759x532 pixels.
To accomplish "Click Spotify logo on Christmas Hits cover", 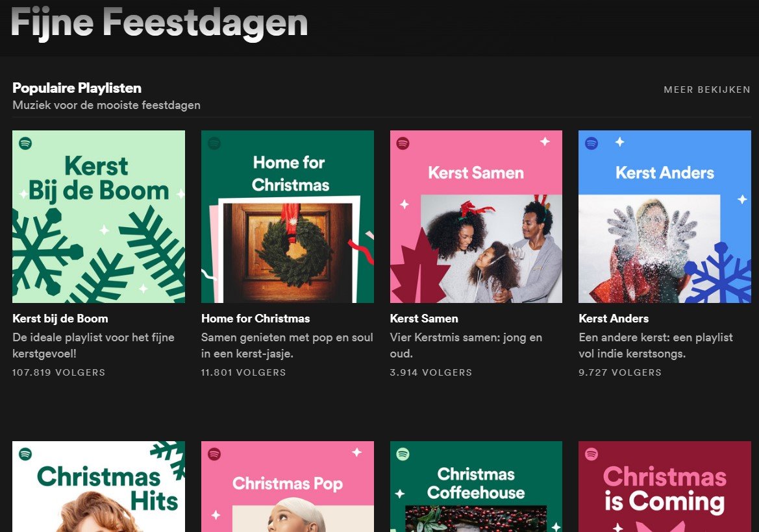I will click(25, 454).
